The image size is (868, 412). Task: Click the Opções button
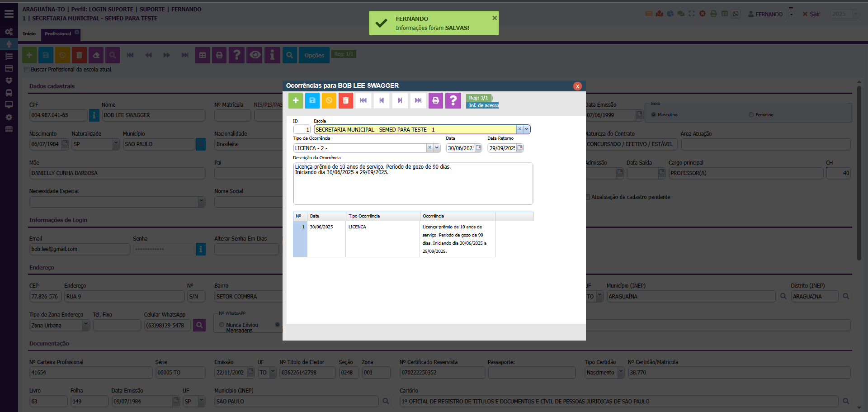coord(314,55)
